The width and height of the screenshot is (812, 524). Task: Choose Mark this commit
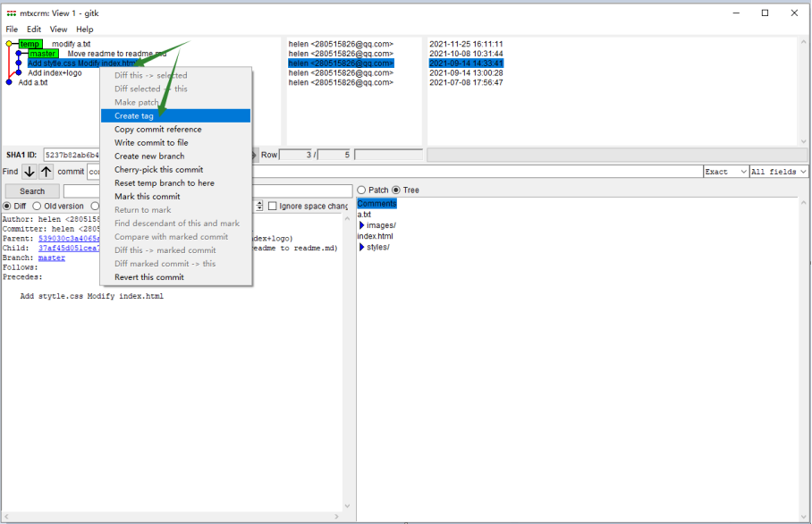[x=175, y=196]
